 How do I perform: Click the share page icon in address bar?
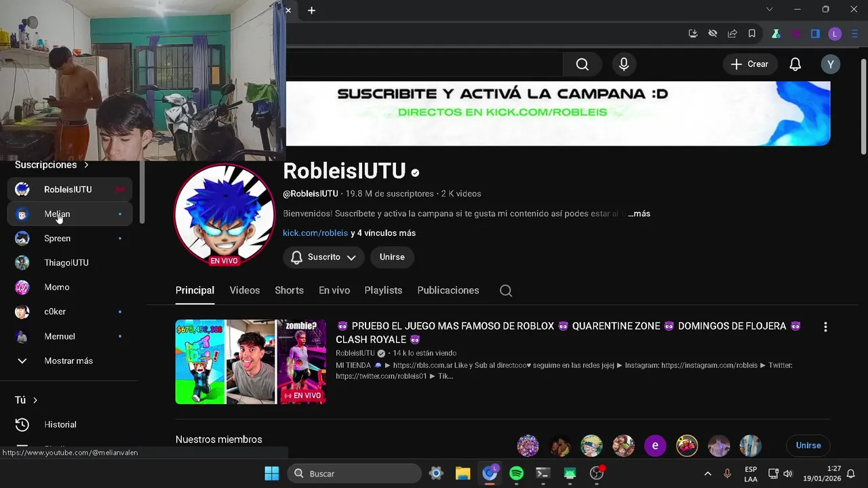[732, 33]
